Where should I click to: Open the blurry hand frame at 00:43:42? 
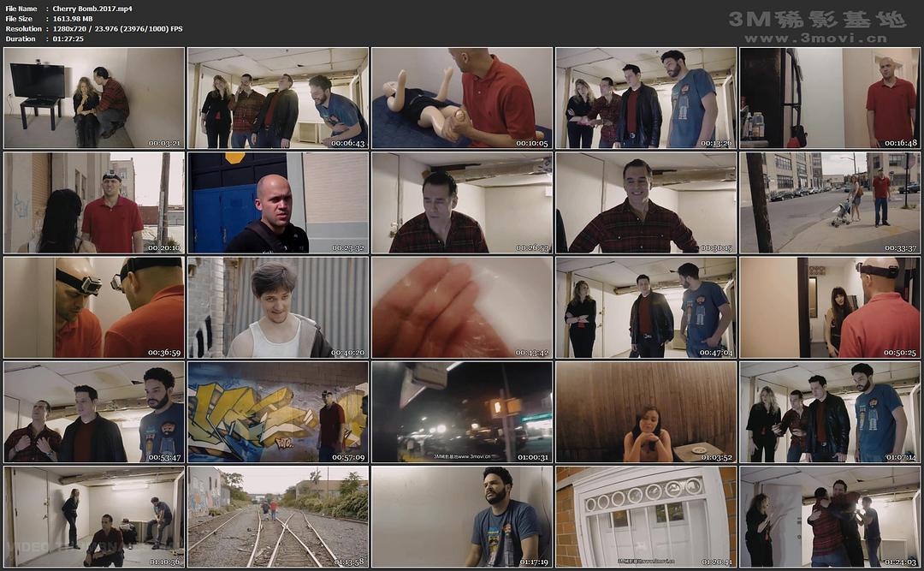(462, 307)
